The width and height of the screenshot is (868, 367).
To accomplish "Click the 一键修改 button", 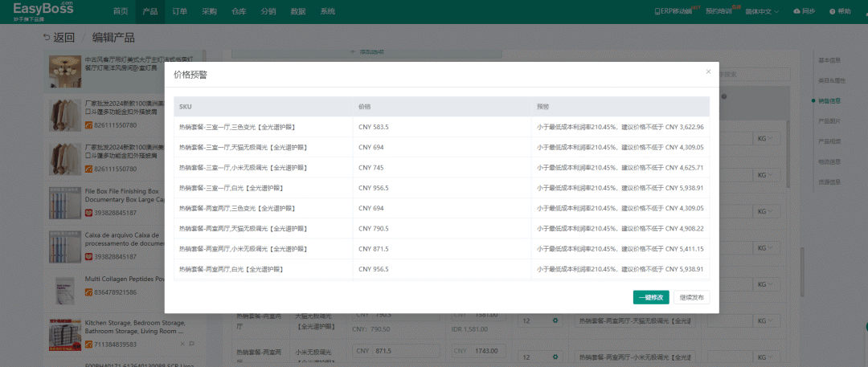I will click(651, 297).
